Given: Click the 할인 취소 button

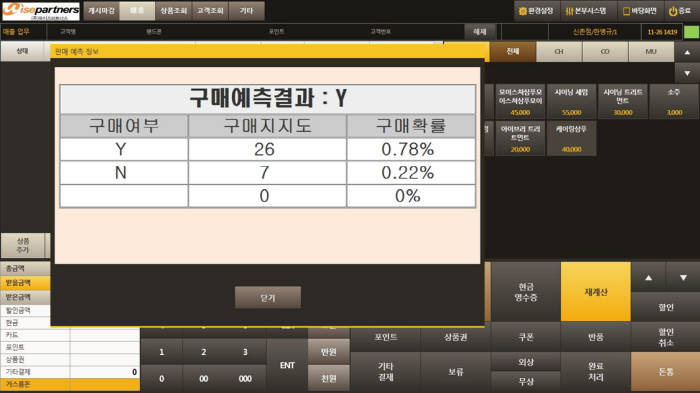Looking at the screenshot, I should click(x=666, y=337).
